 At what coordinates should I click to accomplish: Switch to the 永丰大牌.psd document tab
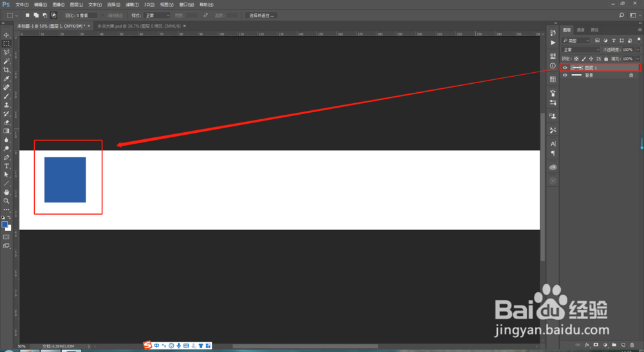click(139, 26)
